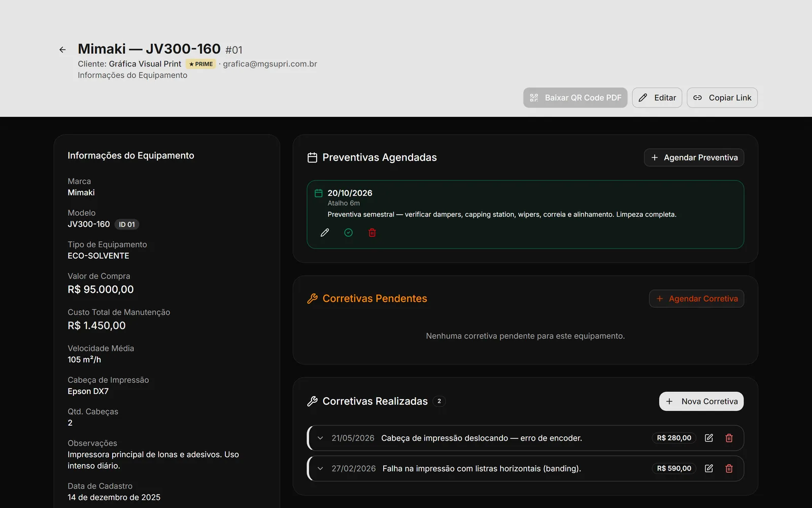Go back using the arrow beside Mimaki title
812x508 pixels.
click(x=62, y=50)
